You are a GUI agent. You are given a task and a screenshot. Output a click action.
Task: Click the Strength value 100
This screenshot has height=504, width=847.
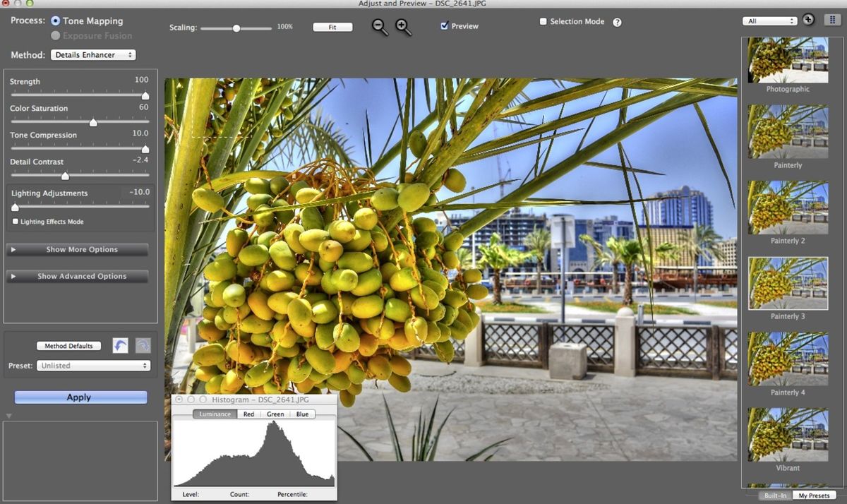click(x=141, y=80)
